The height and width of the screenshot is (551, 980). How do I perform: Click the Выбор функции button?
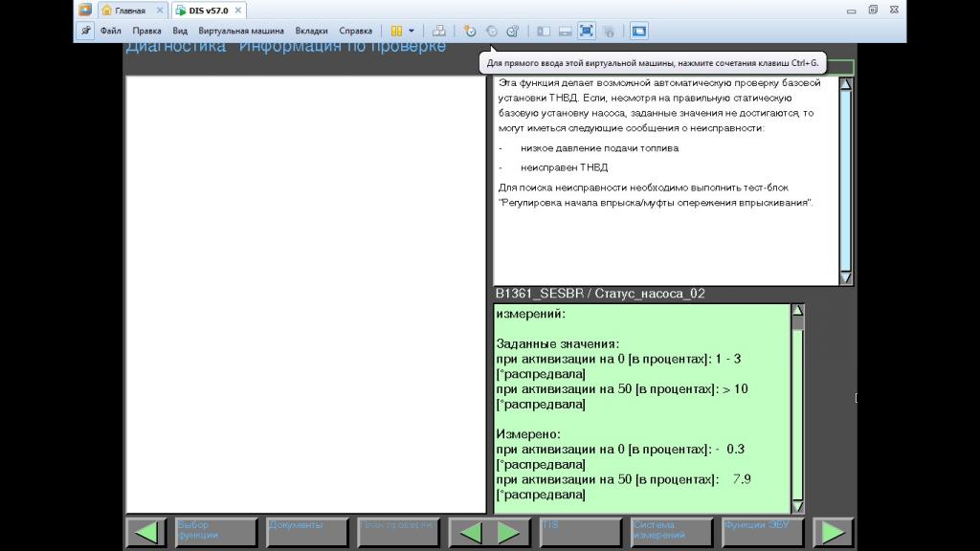pyautogui.click(x=215, y=532)
